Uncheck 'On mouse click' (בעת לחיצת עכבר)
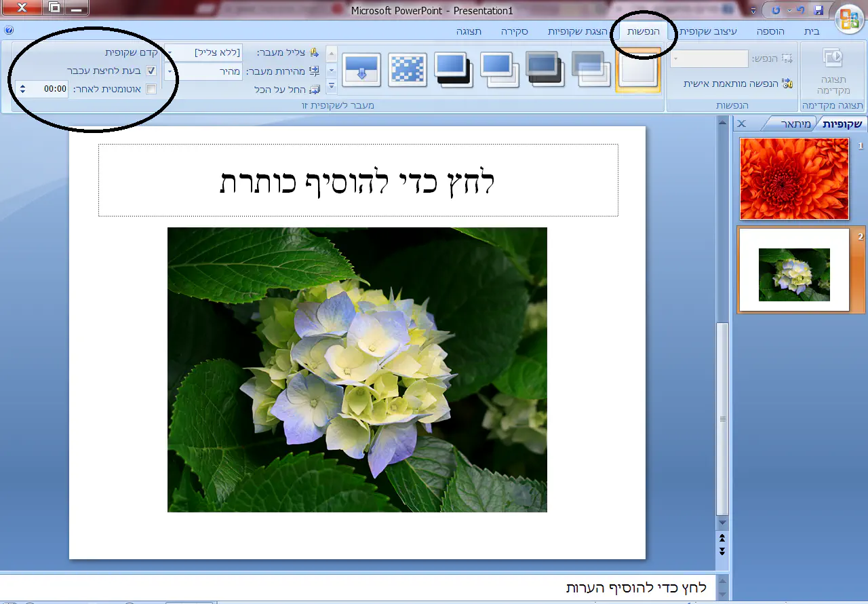This screenshot has height=604, width=868. [151, 71]
